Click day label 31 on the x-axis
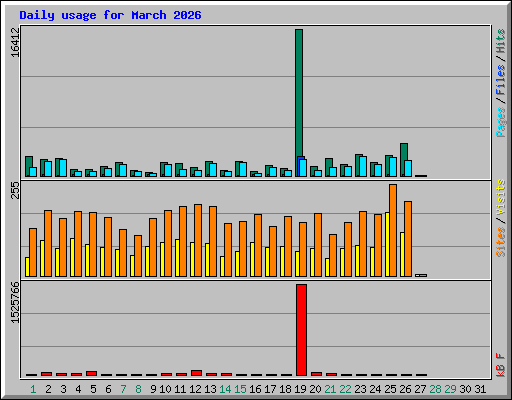The height and width of the screenshot is (400, 512). [480, 389]
